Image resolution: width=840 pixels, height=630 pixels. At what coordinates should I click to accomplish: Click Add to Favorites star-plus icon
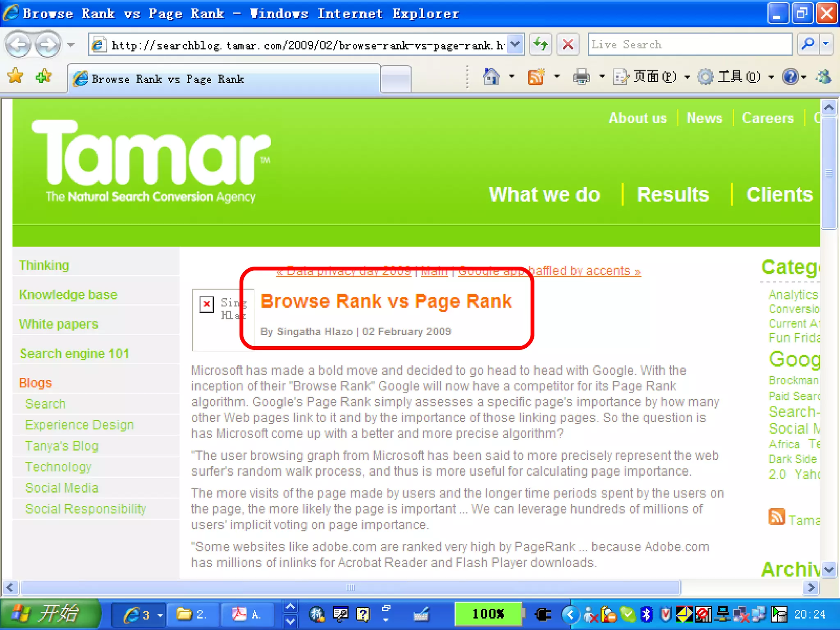click(x=43, y=76)
